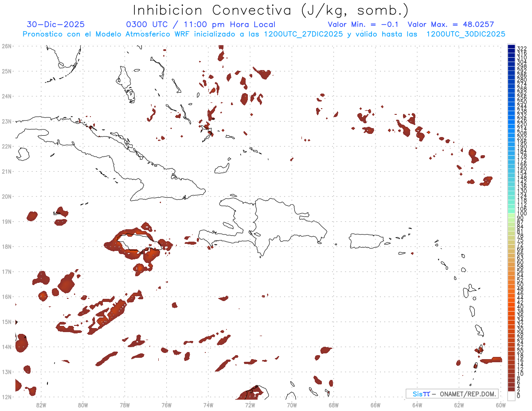
Task: Click the 26N latitude label
Action: pos(7,46)
